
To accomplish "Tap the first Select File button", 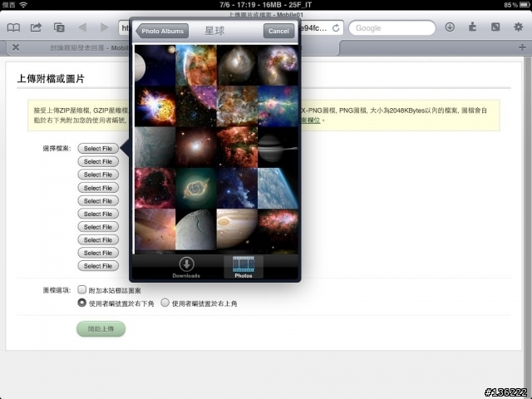I will (98, 149).
